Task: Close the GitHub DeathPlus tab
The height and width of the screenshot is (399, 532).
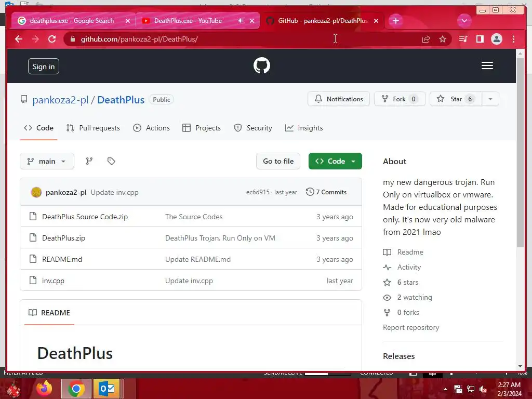Action: pos(376,21)
